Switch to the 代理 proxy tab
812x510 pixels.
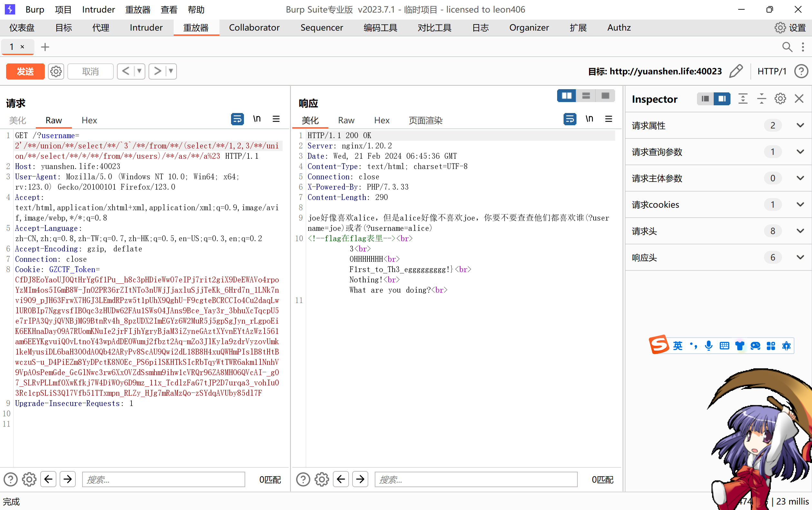[101, 28]
